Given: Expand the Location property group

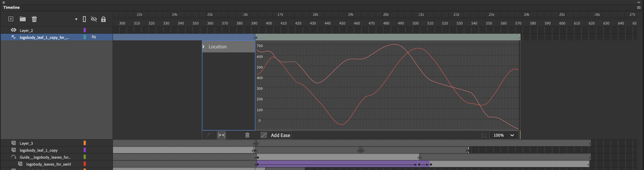Looking at the screenshot, I should (x=204, y=47).
